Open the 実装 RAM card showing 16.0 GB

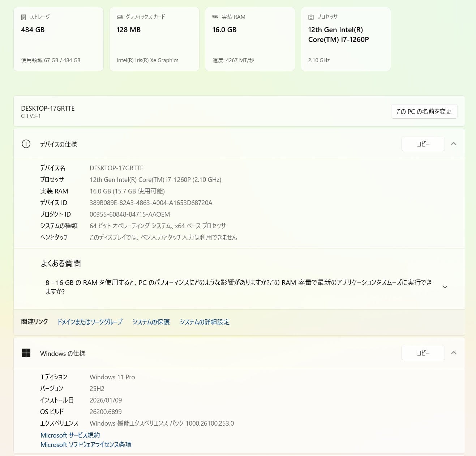pos(250,39)
